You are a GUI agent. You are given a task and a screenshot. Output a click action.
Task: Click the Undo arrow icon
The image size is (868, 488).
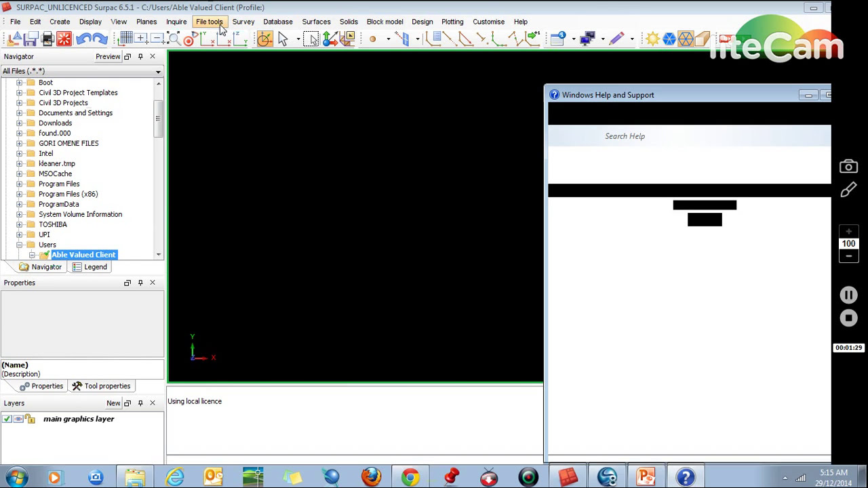[83, 39]
